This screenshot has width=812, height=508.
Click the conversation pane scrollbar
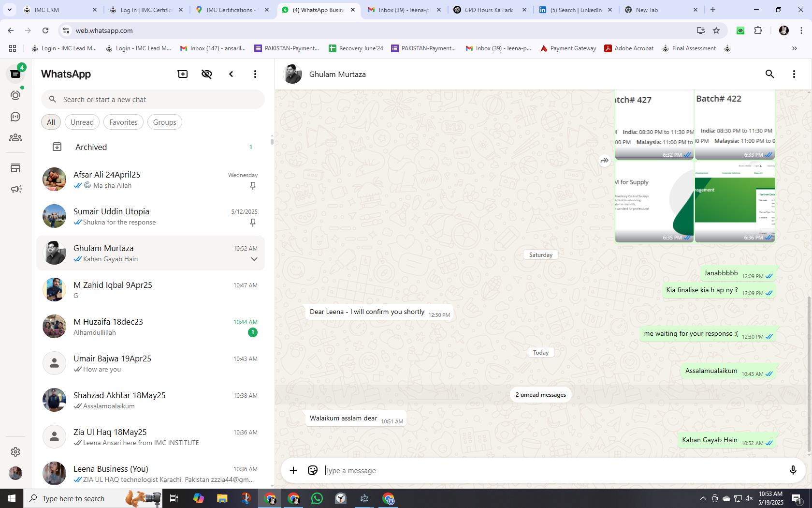pos(810,374)
